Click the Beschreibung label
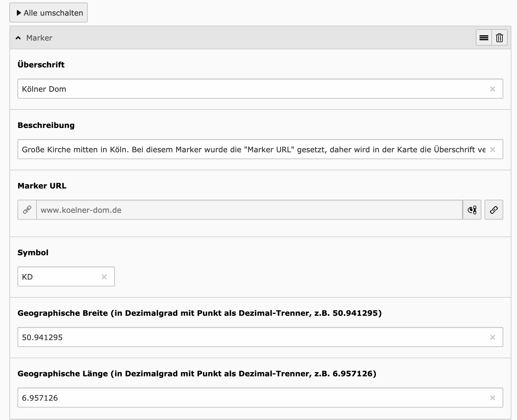517x420 pixels. (46, 125)
